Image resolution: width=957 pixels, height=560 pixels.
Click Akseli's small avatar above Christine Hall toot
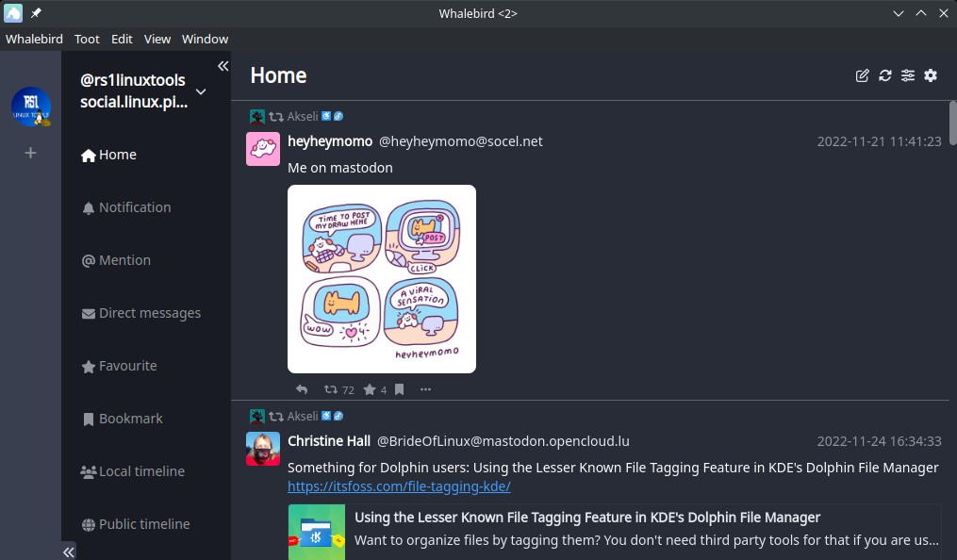click(x=257, y=416)
